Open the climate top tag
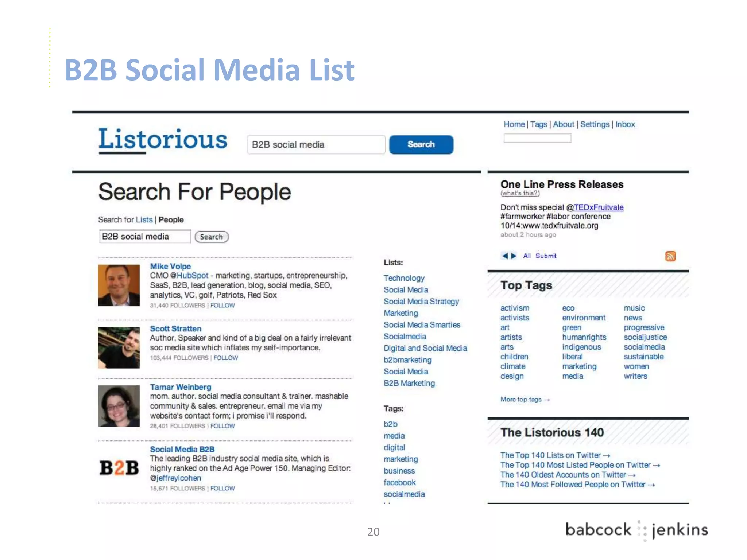The height and width of the screenshot is (560, 747). pyautogui.click(x=513, y=366)
